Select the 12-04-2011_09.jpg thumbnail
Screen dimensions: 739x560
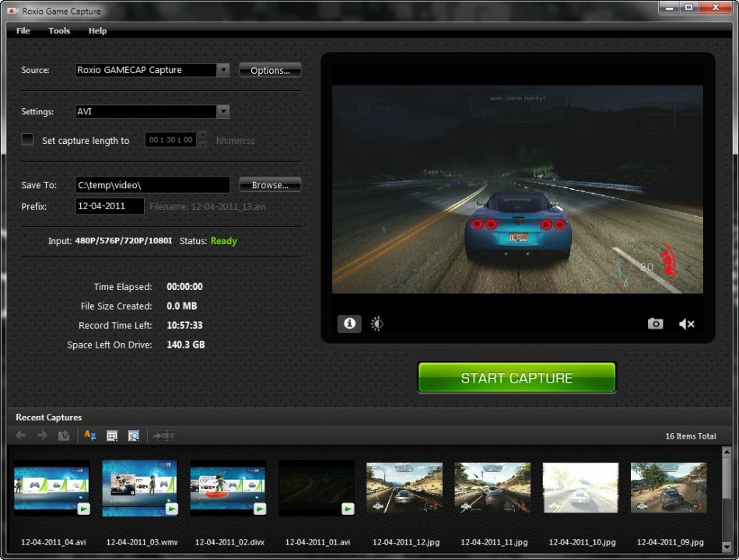click(x=669, y=488)
